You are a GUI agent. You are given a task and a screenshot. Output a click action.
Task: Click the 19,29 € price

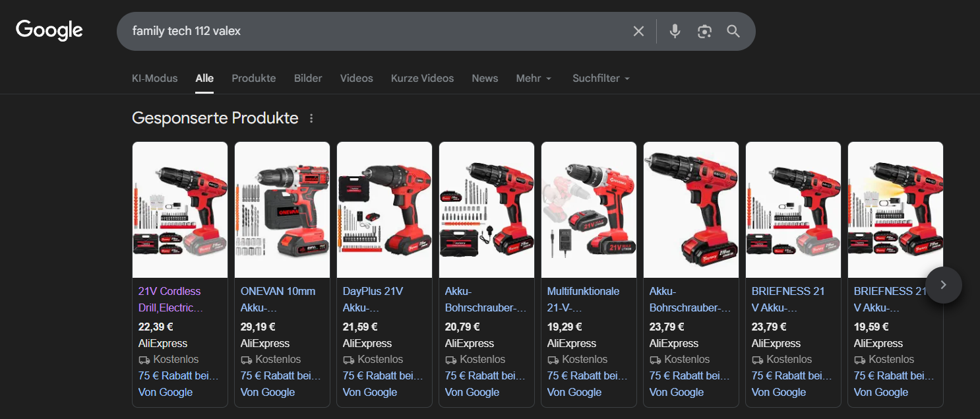pyautogui.click(x=565, y=327)
